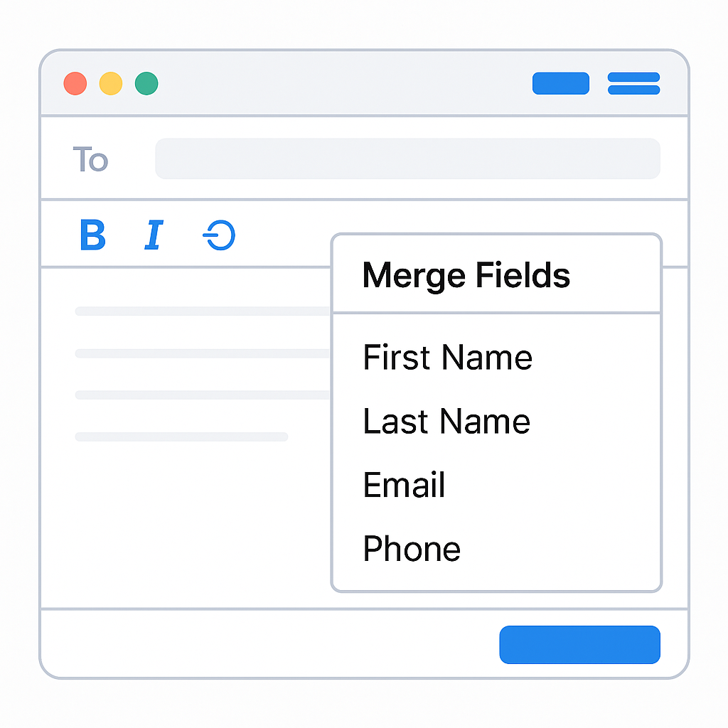
Task: Click the green window dot
Action: pos(146,84)
